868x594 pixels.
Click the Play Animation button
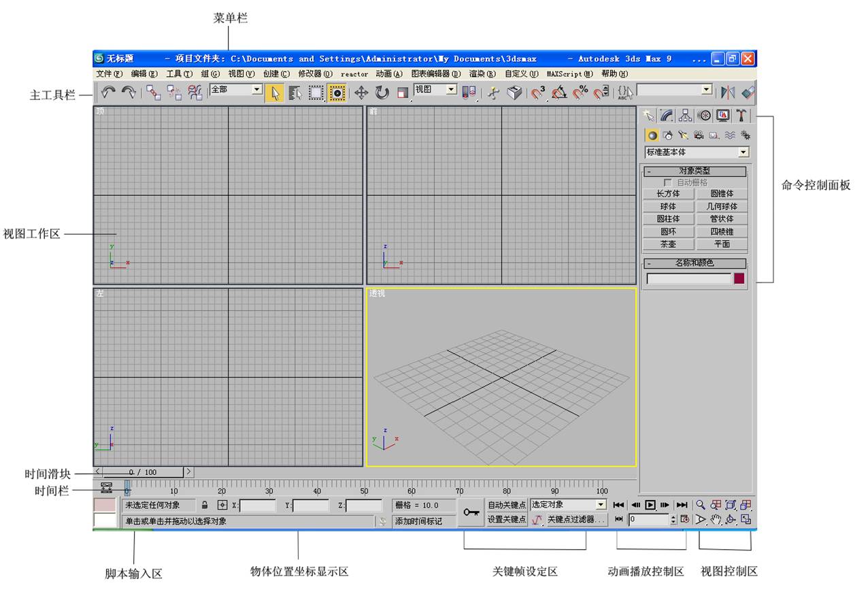point(650,505)
